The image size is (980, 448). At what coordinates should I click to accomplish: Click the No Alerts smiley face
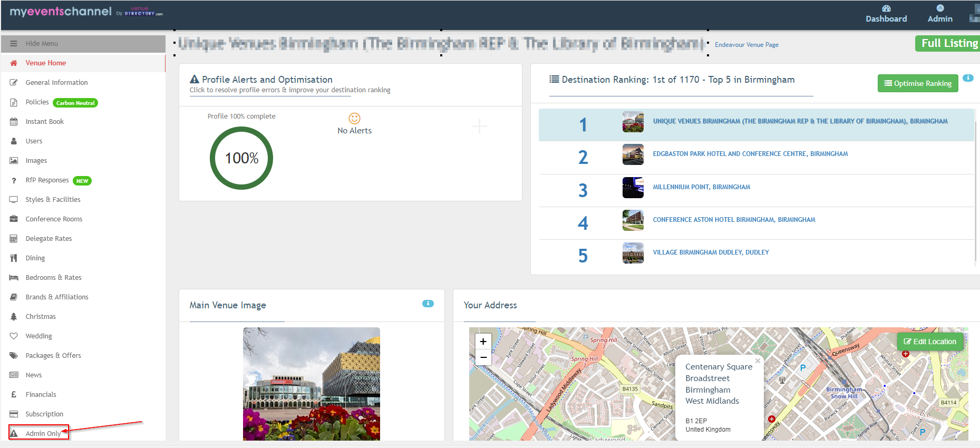tap(354, 119)
